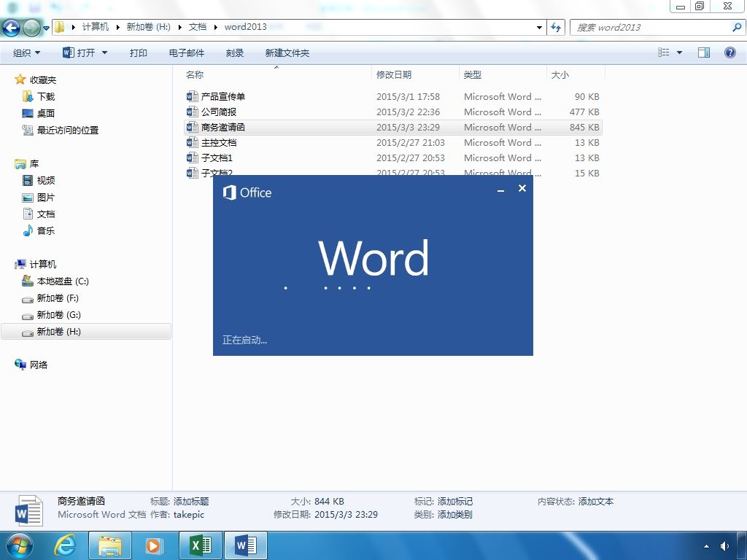
Task: Change view with the view icon
Action: (664, 52)
